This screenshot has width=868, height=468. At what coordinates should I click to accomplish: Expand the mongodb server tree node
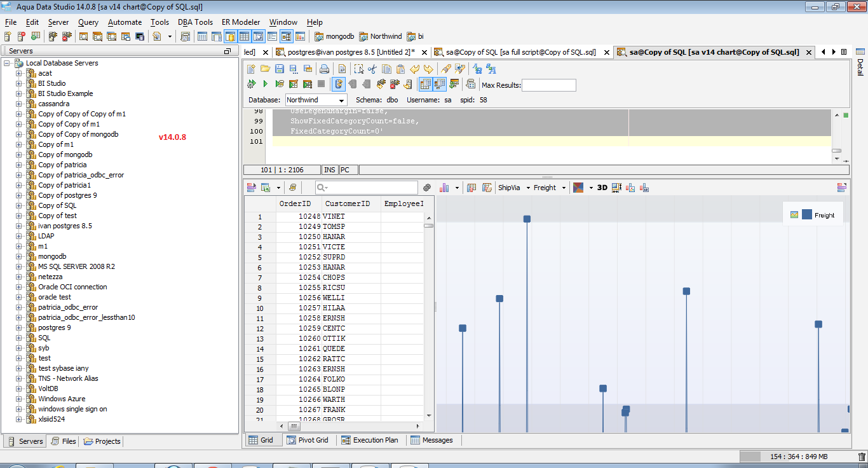(19, 256)
